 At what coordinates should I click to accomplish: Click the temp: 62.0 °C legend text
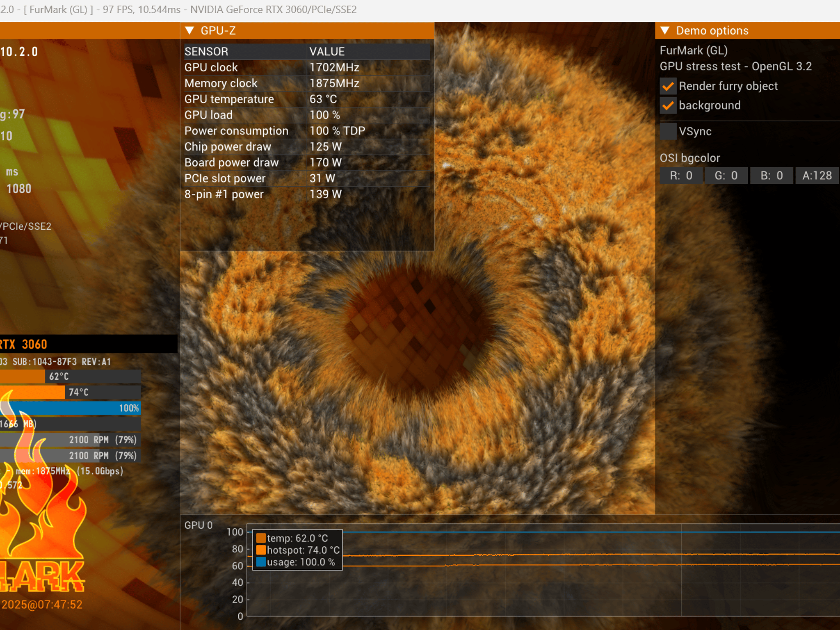pyautogui.click(x=297, y=538)
